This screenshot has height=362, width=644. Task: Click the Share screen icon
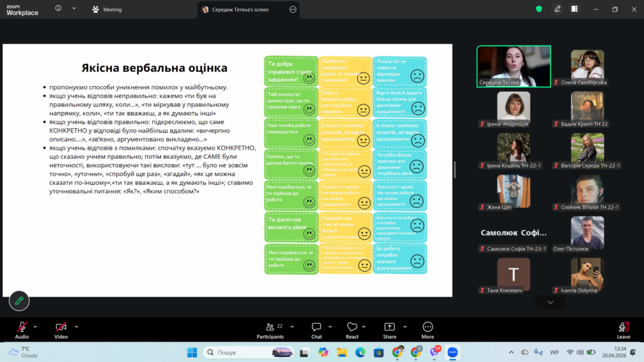click(389, 327)
